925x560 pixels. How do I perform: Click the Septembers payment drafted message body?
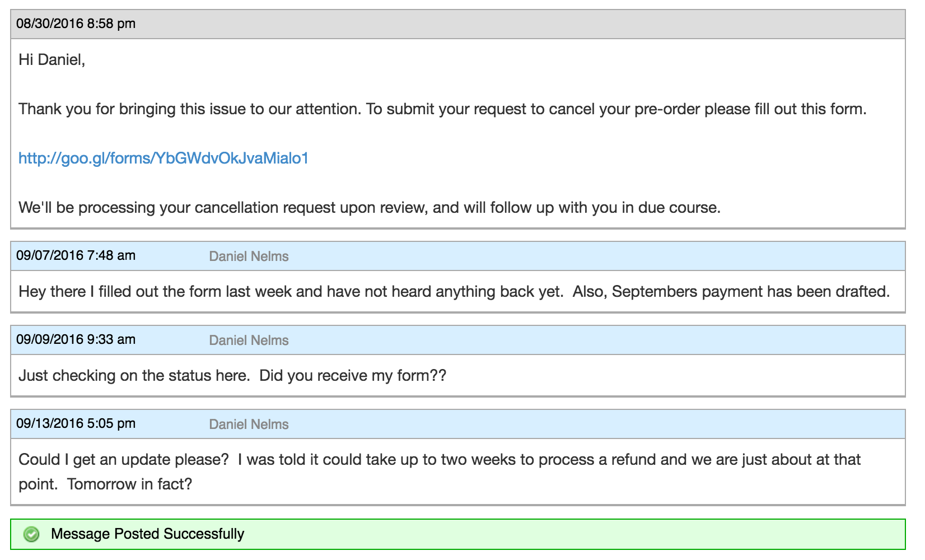coord(454,292)
